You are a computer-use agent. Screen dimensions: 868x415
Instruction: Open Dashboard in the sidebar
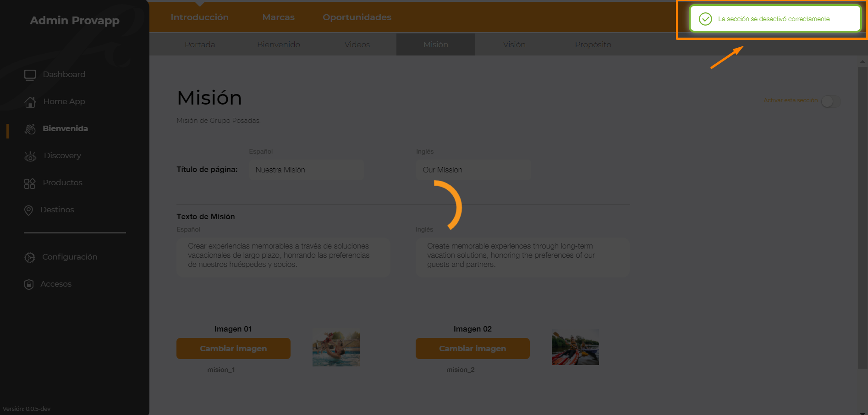pos(64,74)
